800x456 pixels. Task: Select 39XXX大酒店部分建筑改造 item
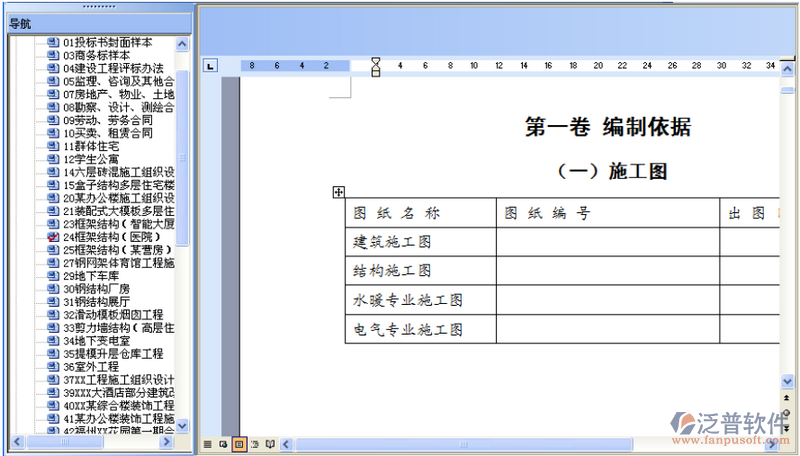tap(118, 392)
